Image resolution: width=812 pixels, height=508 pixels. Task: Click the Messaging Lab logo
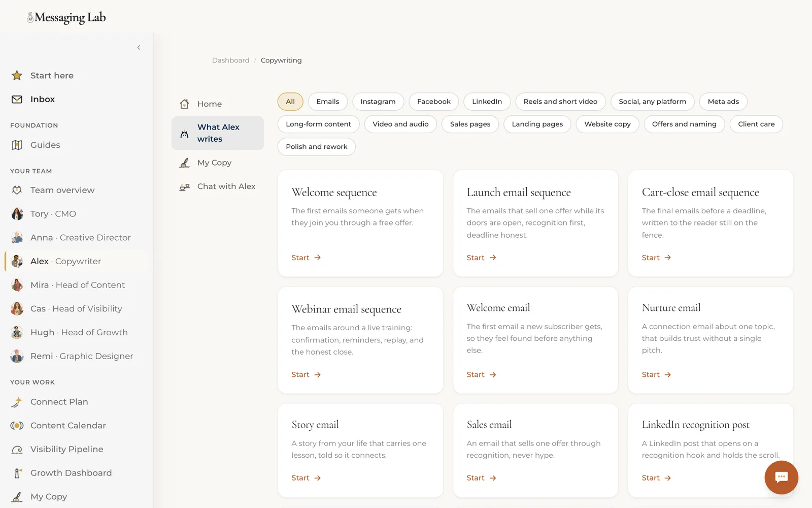click(x=66, y=18)
